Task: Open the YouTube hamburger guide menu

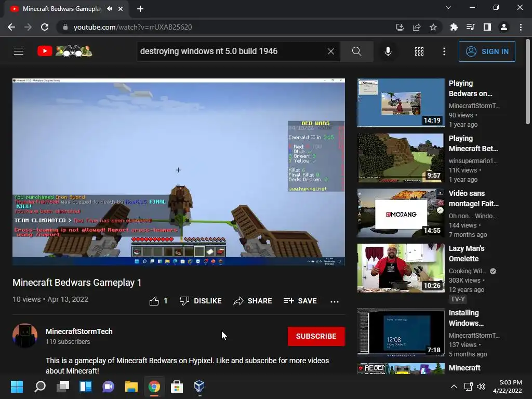Action: pyautogui.click(x=19, y=51)
